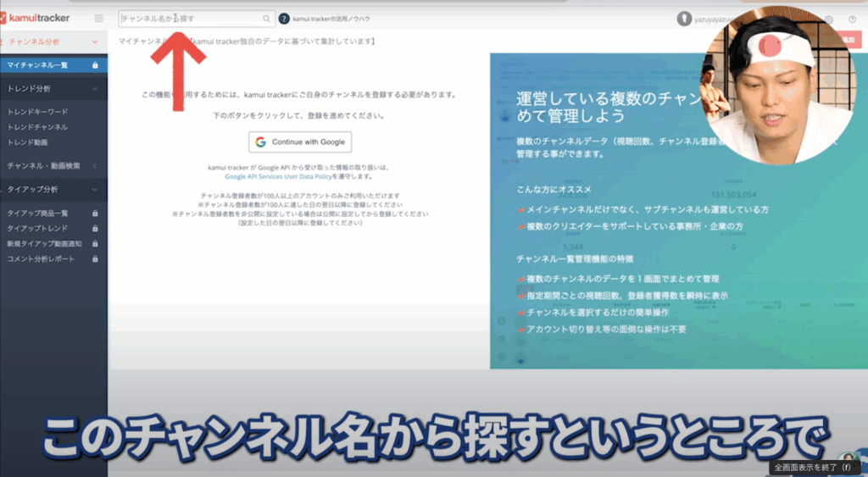The width and height of the screenshot is (868, 477).
Task: Expand the チャンネル・動画検索 section
Action: (x=95, y=166)
